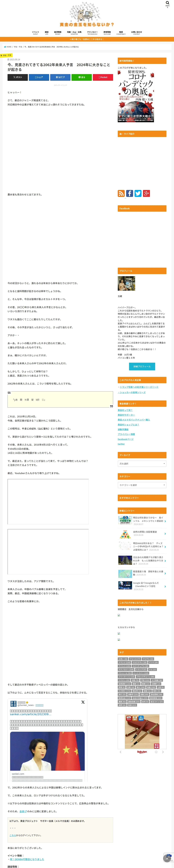Open the お問い合わせ CONTACT menu item
Viewport: 174px width, 868px height.
pyautogui.click(x=136, y=33)
